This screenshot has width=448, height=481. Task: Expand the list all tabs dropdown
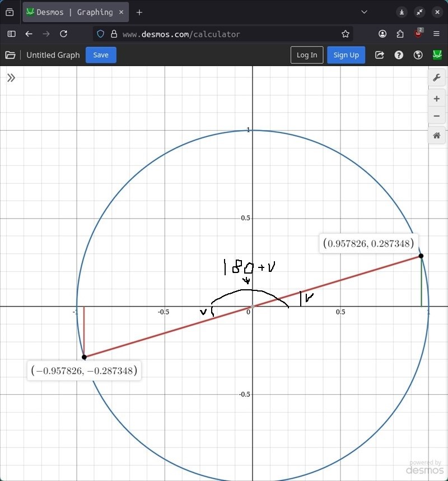pos(364,12)
